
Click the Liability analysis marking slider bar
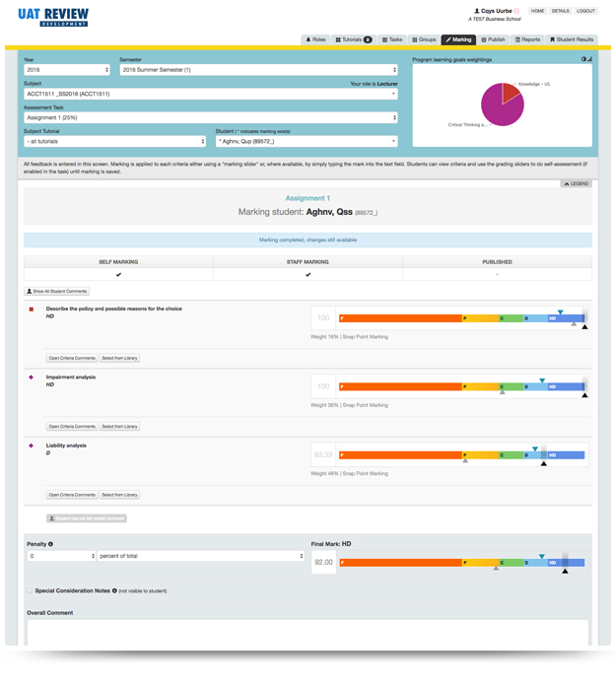tap(461, 454)
